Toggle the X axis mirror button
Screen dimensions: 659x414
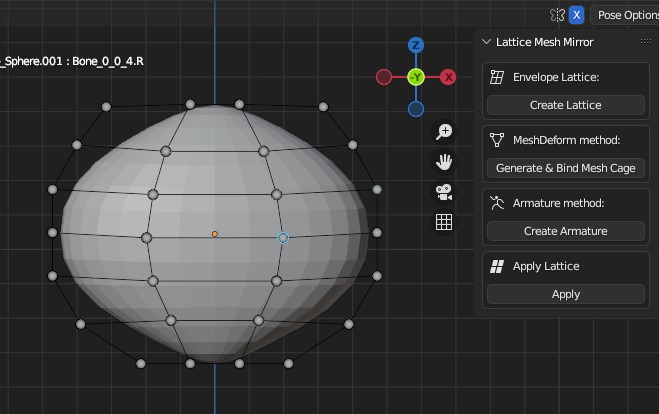(x=577, y=15)
